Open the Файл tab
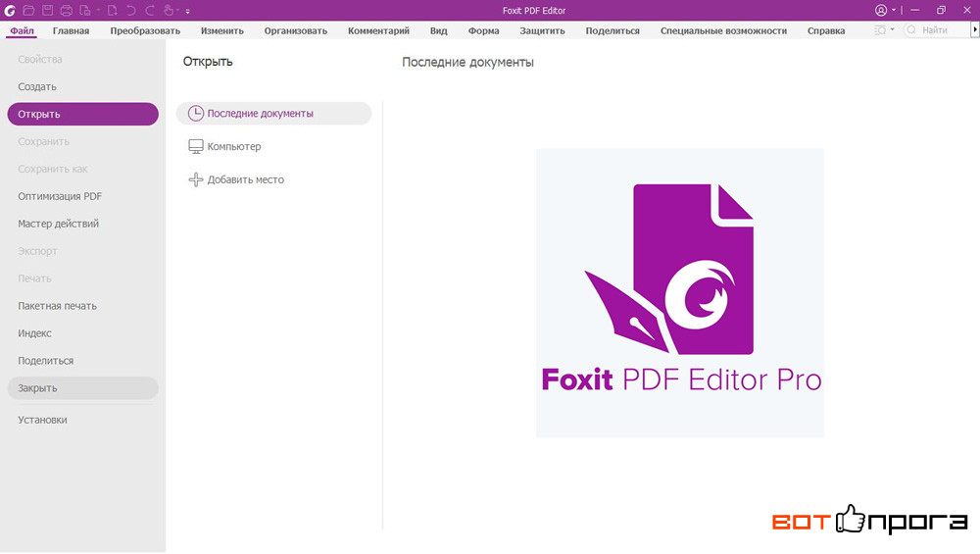This screenshot has width=980, height=554. tap(22, 30)
